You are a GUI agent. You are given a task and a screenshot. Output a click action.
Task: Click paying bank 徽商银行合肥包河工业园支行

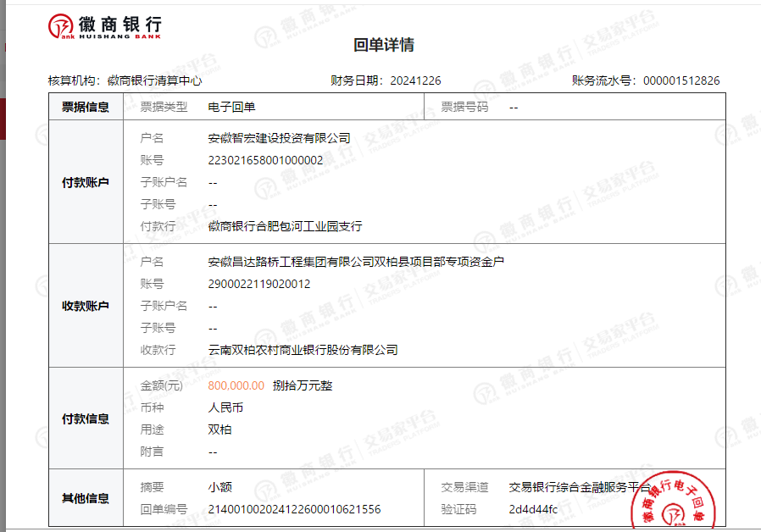point(285,226)
